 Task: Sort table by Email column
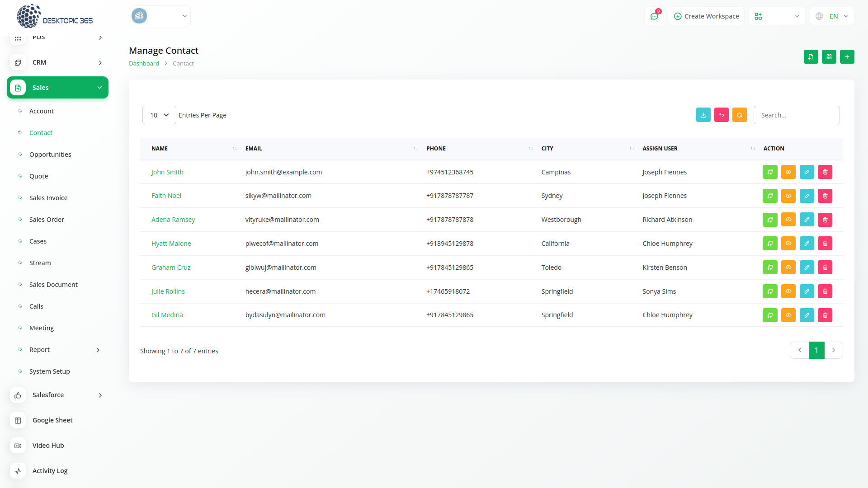point(331,149)
